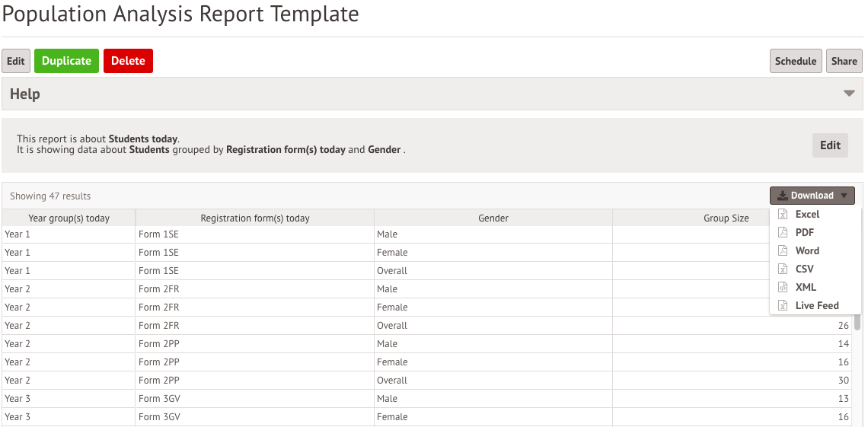This screenshot has width=868, height=427.
Task: Click the PDF file icon in download menu
Action: [x=783, y=232]
